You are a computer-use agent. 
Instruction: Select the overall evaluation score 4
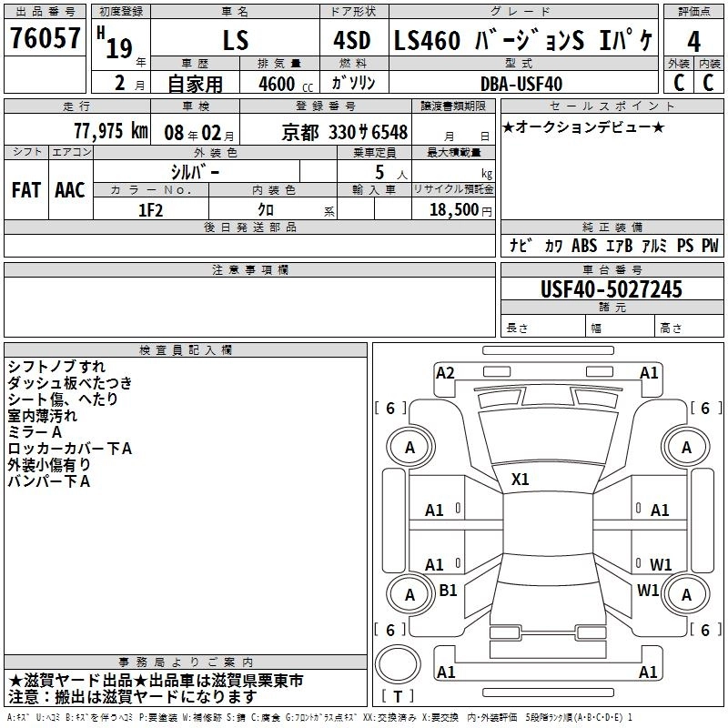(693, 41)
